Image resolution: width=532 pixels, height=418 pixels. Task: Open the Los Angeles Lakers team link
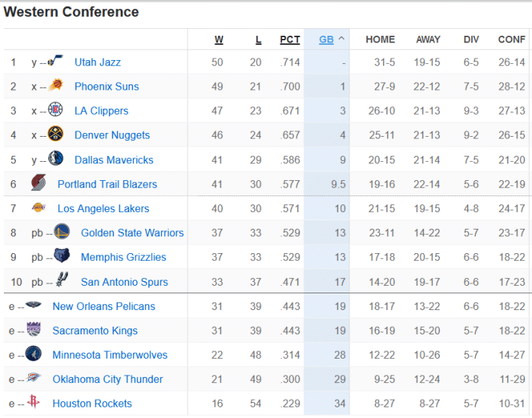pyautogui.click(x=103, y=208)
